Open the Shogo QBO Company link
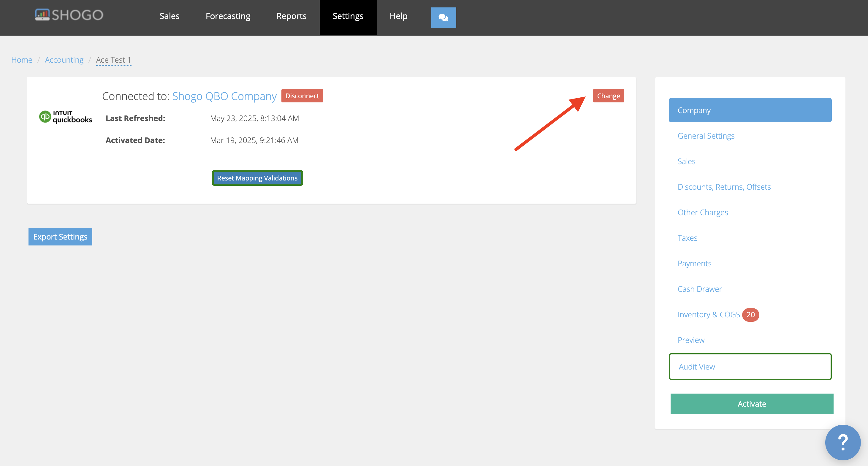This screenshot has width=868, height=466. tap(224, 96)
